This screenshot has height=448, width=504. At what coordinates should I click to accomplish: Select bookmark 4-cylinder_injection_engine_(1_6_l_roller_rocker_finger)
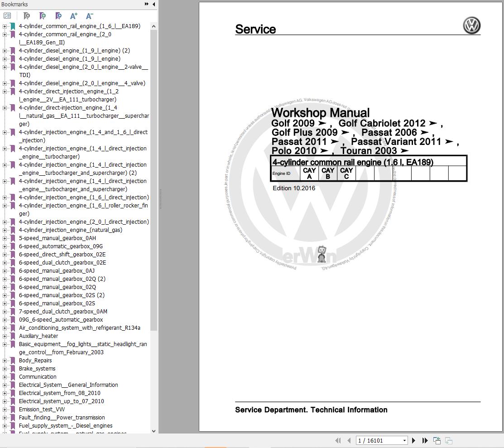(83, 210)
